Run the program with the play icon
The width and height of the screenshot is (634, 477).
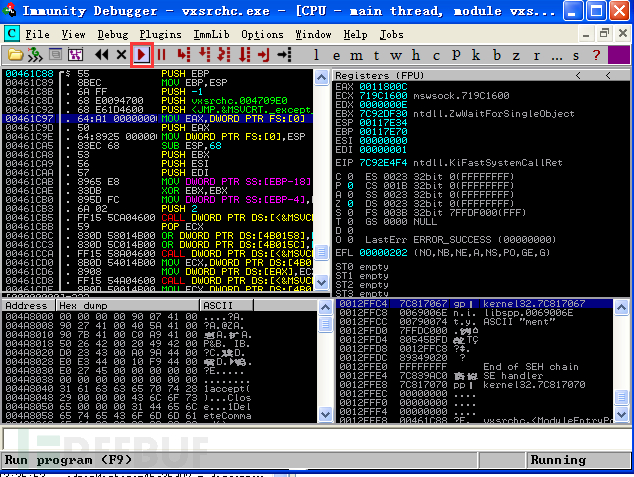(x=142, y=55)
